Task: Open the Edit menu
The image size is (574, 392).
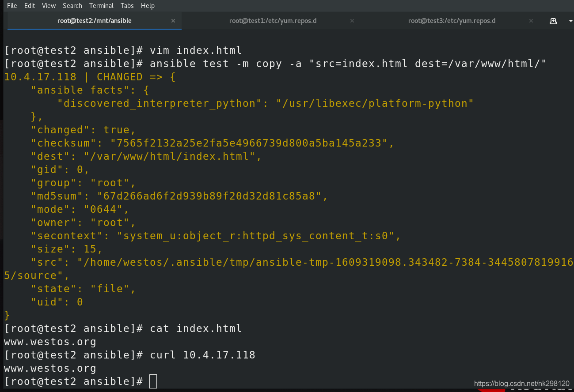Action: pyautogui.click(x=30, y=6)
